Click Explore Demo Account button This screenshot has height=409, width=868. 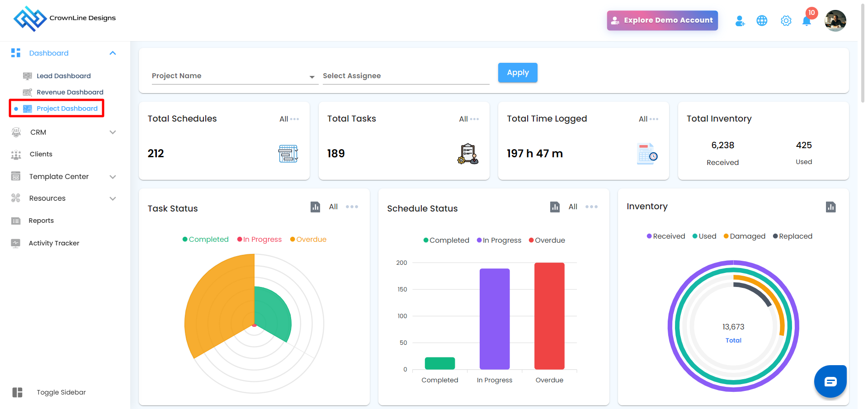point(662,20)
